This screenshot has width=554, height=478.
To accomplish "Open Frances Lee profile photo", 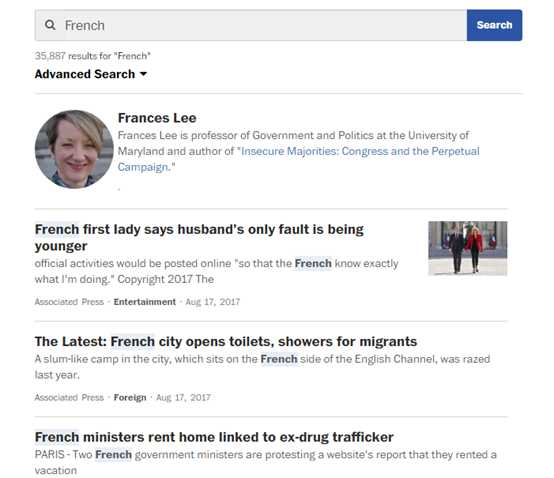I will 74,149.
